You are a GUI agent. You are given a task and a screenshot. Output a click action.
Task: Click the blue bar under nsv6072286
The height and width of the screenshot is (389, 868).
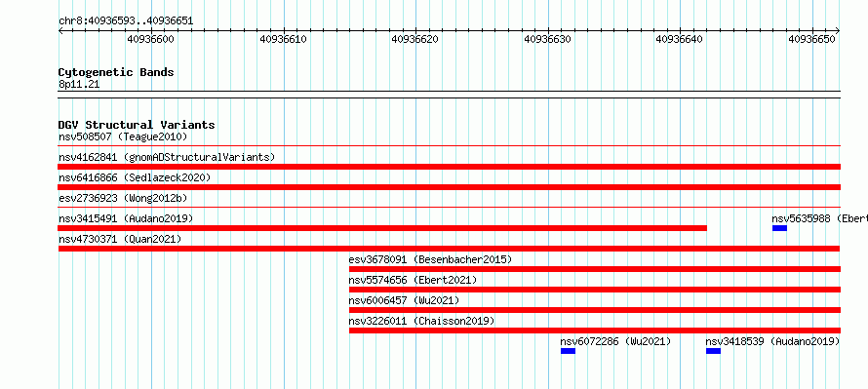coord(568,351)
